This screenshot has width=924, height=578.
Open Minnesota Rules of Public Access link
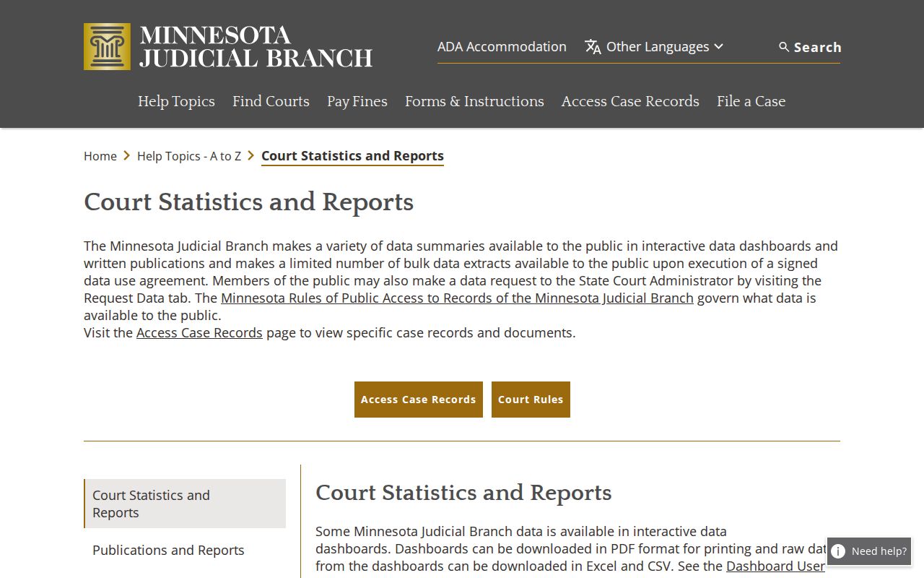457,298
